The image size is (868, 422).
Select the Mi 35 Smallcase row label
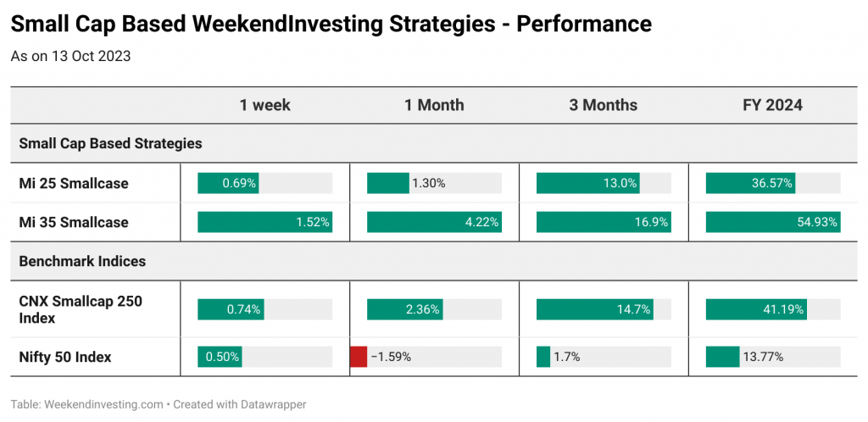[x=74, y=222]
